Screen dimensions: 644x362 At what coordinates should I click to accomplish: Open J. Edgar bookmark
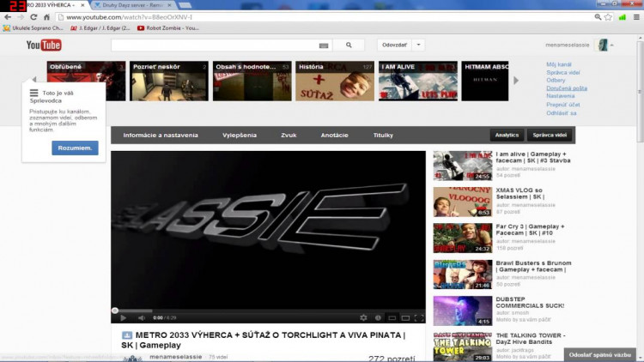(x=100, y=28)
